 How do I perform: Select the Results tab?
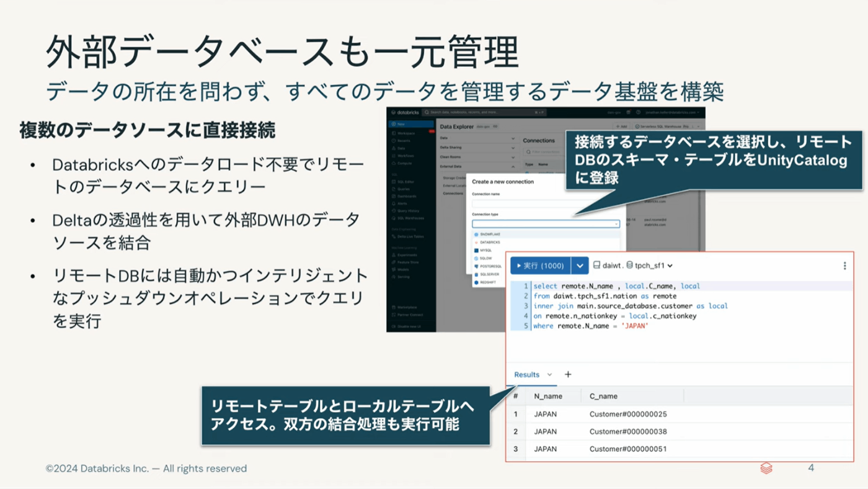point(527,374)
